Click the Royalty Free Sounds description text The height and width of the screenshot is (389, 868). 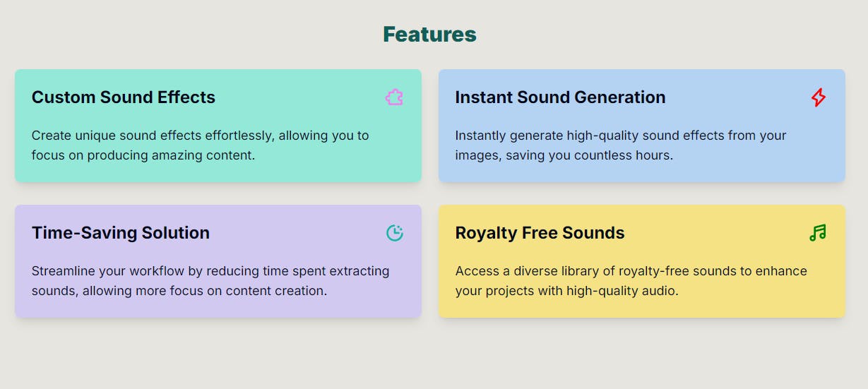point(631,280)
